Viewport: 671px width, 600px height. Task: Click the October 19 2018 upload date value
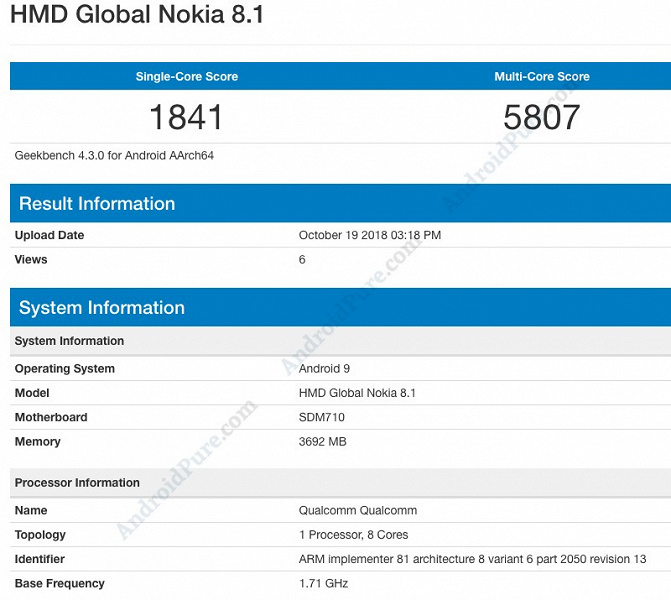pos(369,236)
